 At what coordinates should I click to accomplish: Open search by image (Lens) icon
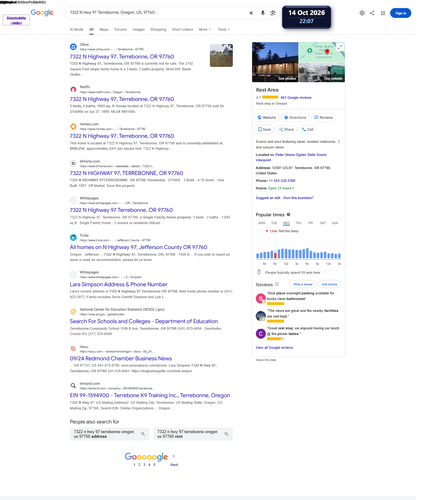click(273, 13)
